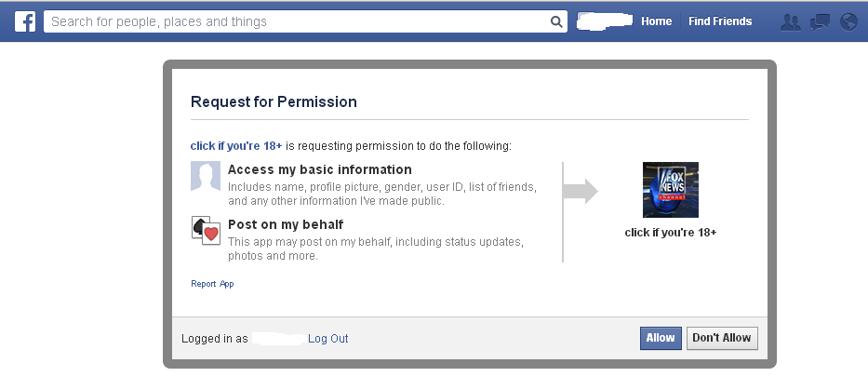Click the Access my basic information heading
868x390 pixels.
point(320,169)
